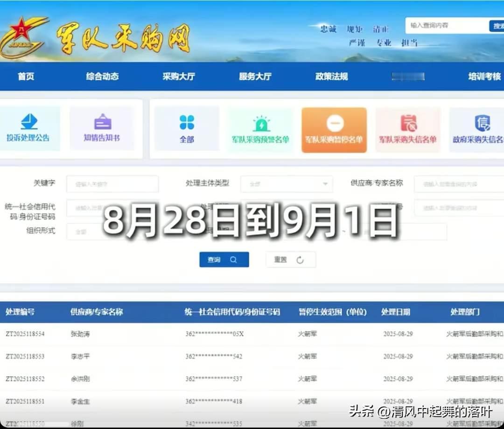Screen dimensions: 504x429
Task: Select row ZT2025118551
Action: tap(252, 401)
